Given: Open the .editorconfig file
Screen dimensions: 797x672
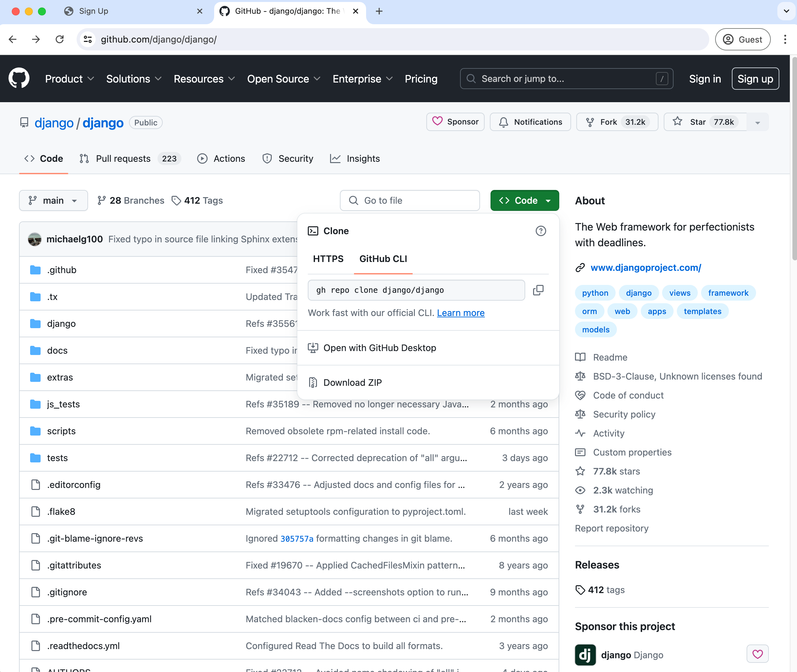Looking at the screenshot, I should click(x=74, y=485).
